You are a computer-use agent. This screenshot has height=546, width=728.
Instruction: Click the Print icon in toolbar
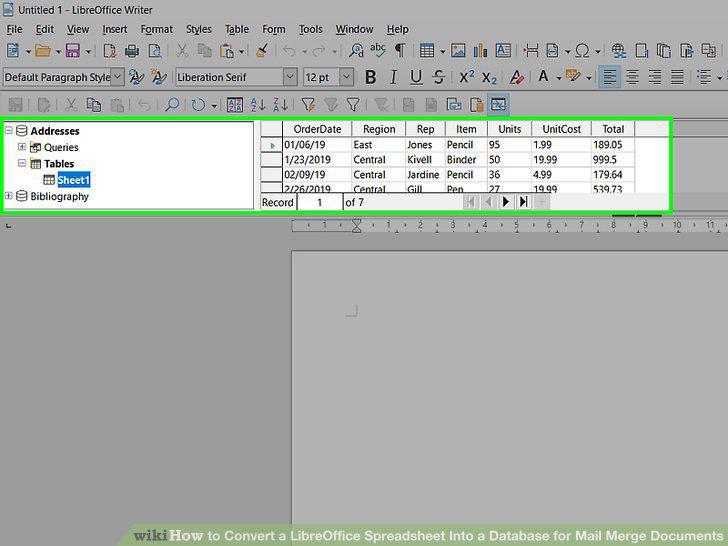click(x=132, y=51)
